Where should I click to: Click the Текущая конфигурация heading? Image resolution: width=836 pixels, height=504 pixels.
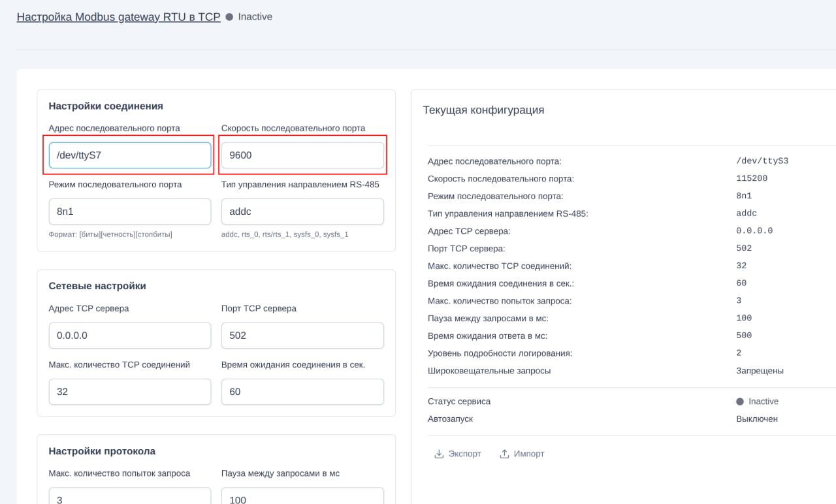coord(483,110)
